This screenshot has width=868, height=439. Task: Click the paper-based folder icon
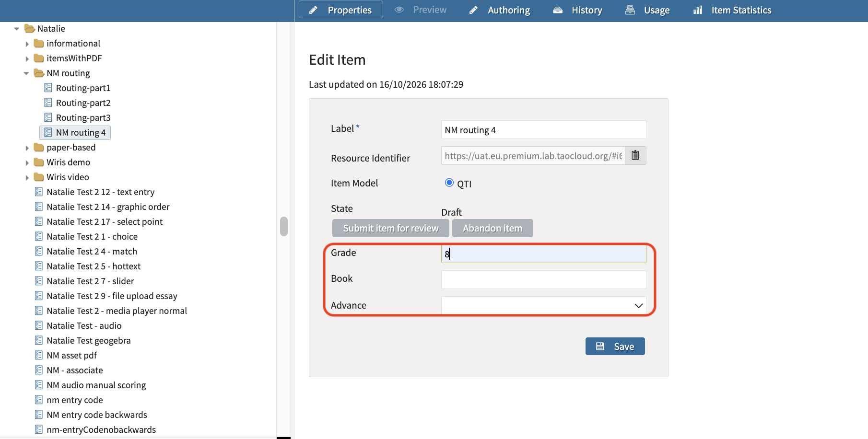pos(39,148)
